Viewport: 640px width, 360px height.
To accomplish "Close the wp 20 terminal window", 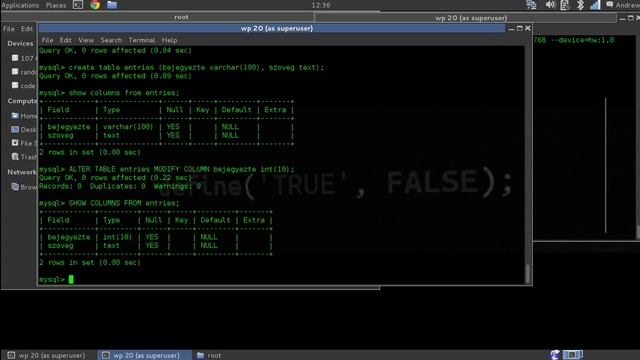I will pyautogui.click(x=528, y=28).
